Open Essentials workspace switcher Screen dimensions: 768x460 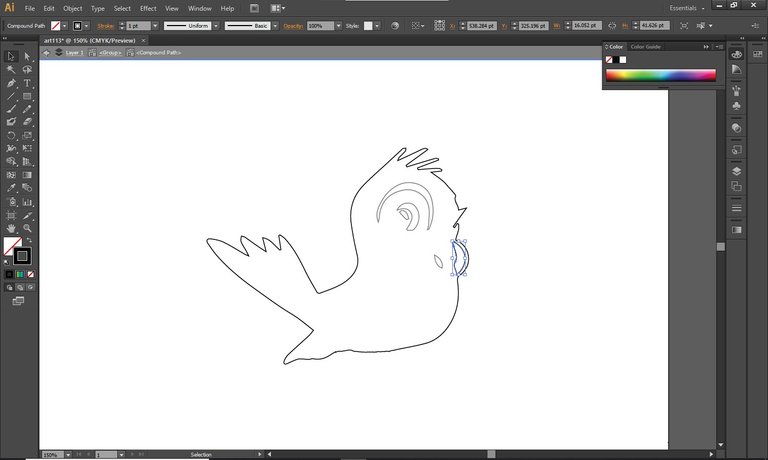click(x=687, y=8)
